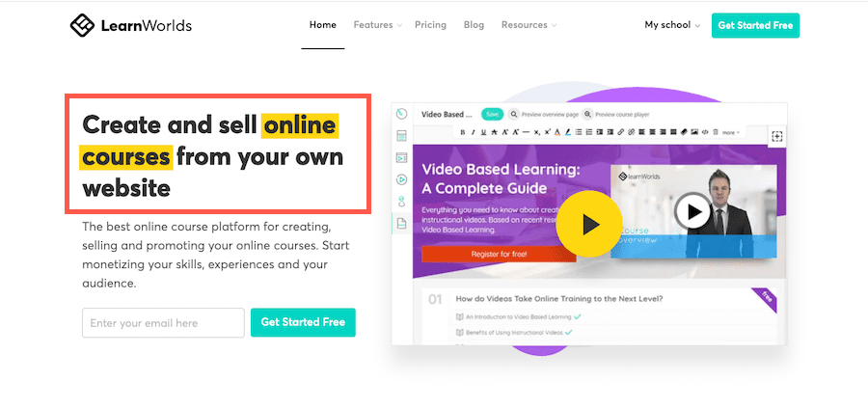
Task: Click the Enter your email here field
Action: click(163, 322)
